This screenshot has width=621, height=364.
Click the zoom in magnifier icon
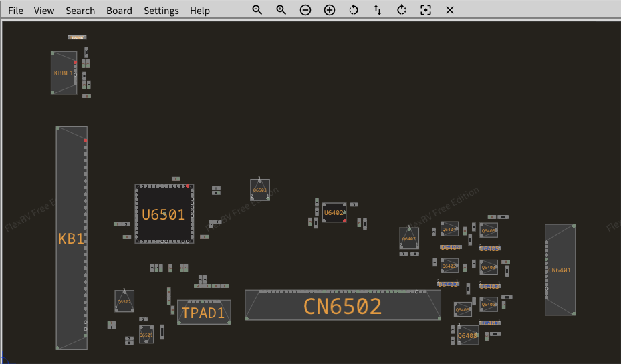click(x=281, y=10)
